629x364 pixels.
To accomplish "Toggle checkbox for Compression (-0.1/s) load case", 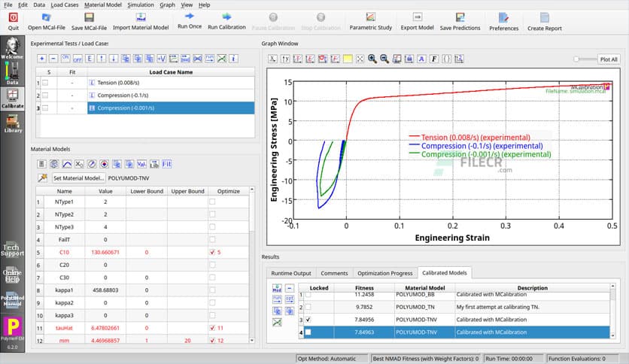I will tap(45, 96).
